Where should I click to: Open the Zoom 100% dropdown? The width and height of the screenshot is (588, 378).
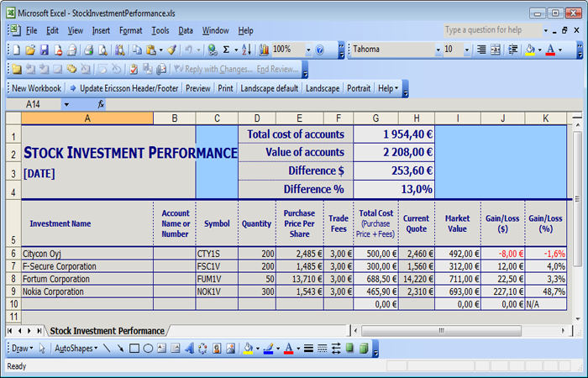coord(308,50)
